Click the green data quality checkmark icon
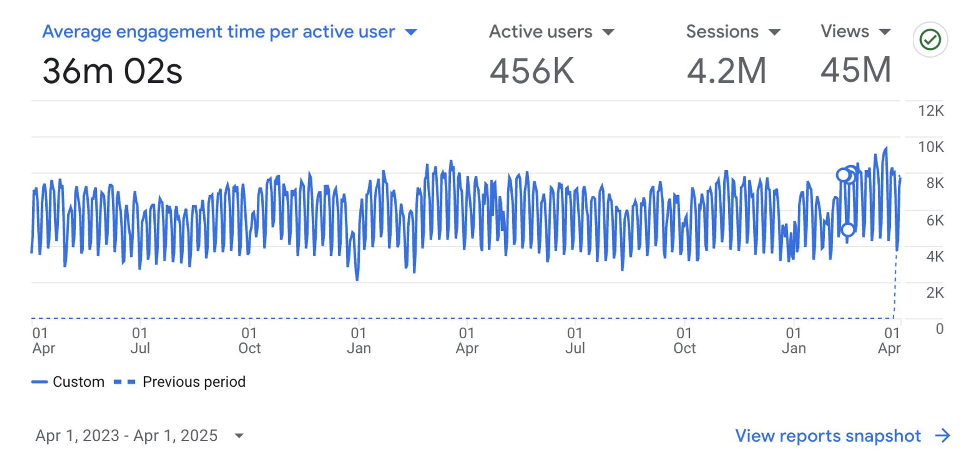This screenshot has width=980, height=467. click(x=930, y=40)
